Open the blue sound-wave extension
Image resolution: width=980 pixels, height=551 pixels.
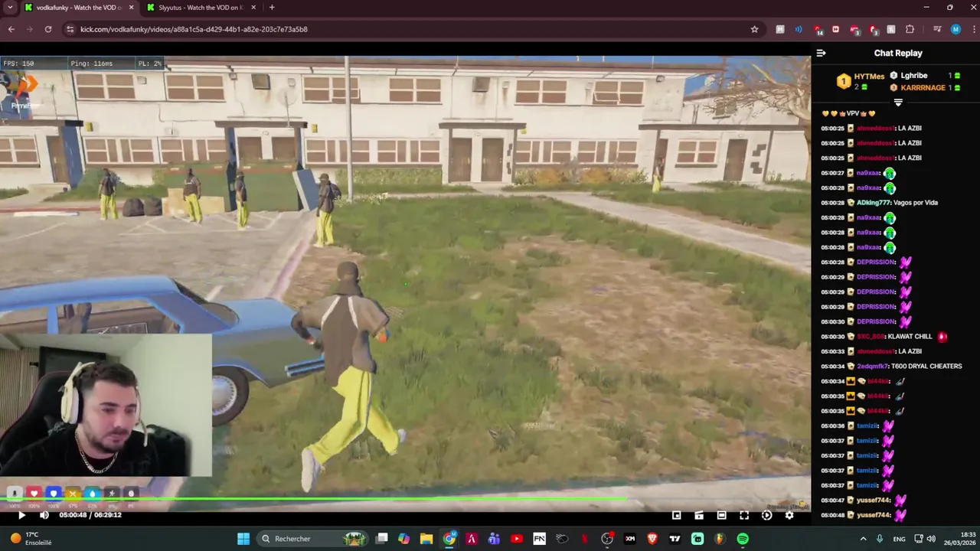tap(799, 29)
